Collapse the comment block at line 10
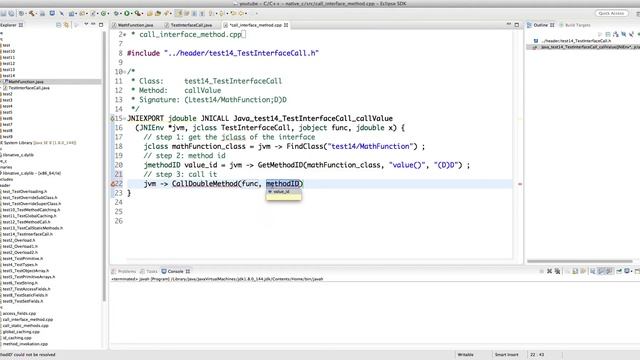The height and width of the screenshot is (360, 640). pyautogui.click(x=124, y=72)
